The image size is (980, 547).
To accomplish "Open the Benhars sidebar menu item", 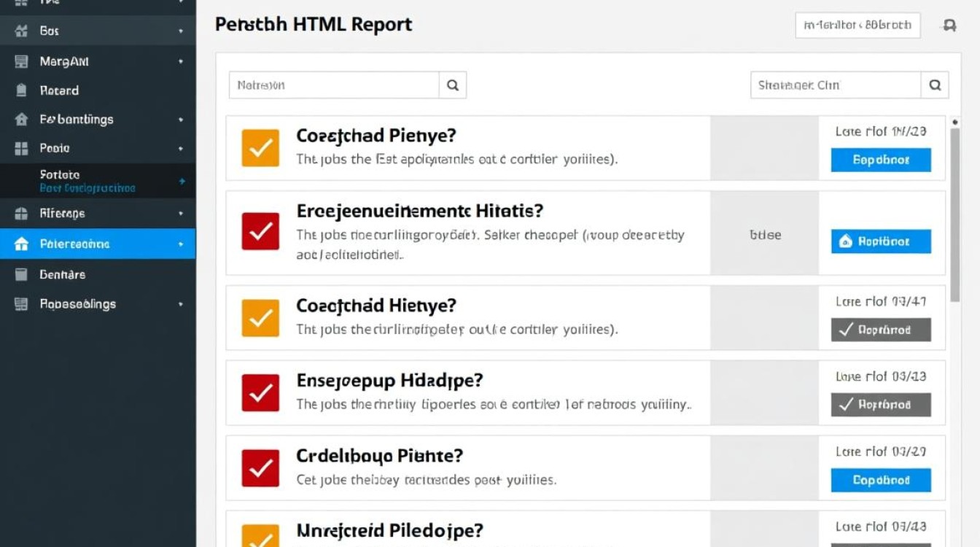I will (63, 274).
